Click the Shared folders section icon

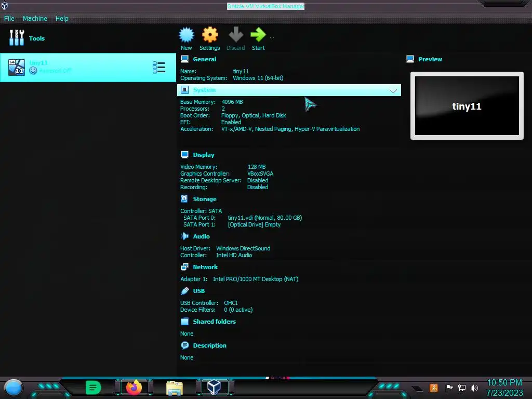(x=184, y=321)
